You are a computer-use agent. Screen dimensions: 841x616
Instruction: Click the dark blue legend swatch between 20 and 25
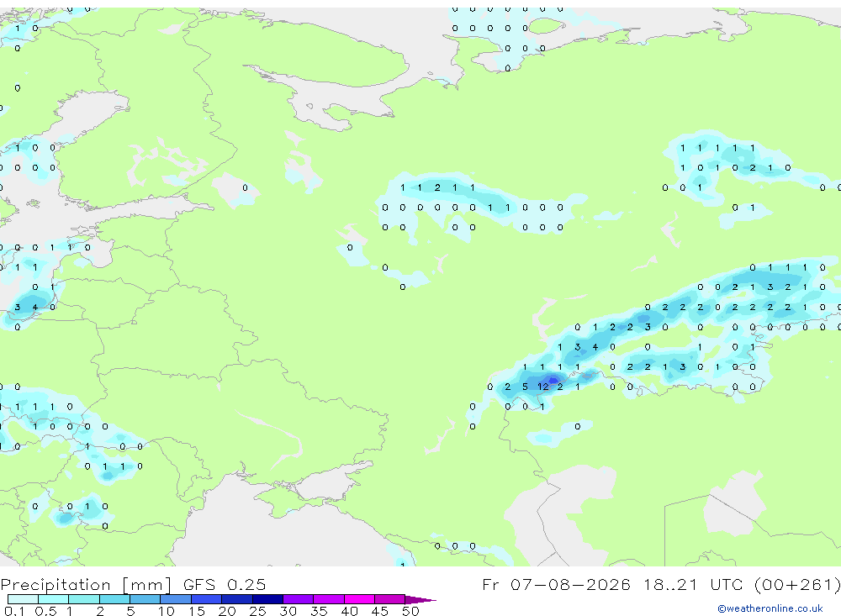tap(236, 599)
